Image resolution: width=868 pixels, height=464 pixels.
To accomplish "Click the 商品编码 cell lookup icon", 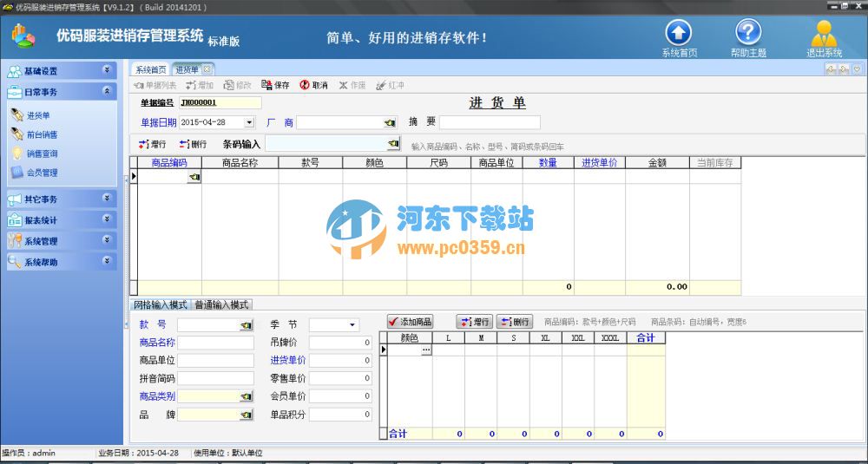I will pyautogui.click(x=194, y=177).
